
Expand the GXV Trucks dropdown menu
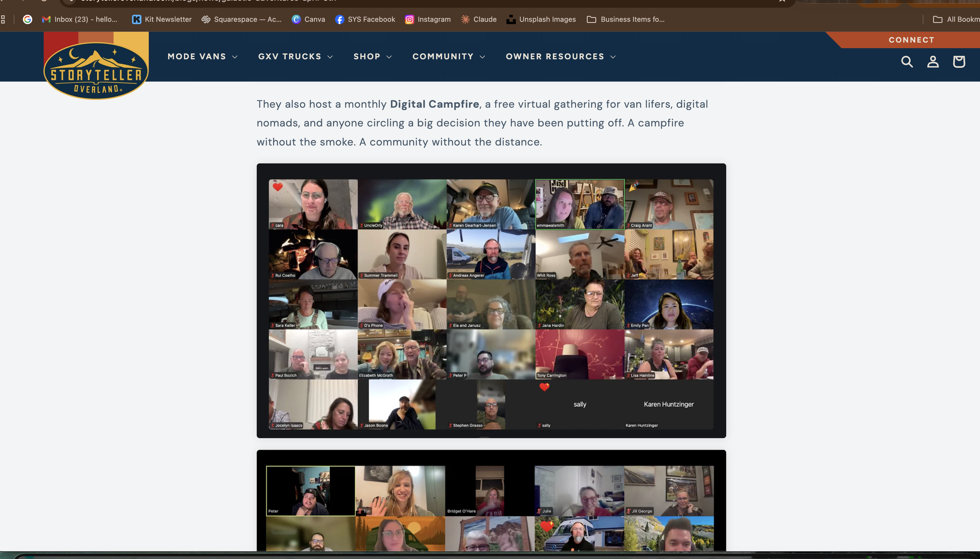pos(295,56)
